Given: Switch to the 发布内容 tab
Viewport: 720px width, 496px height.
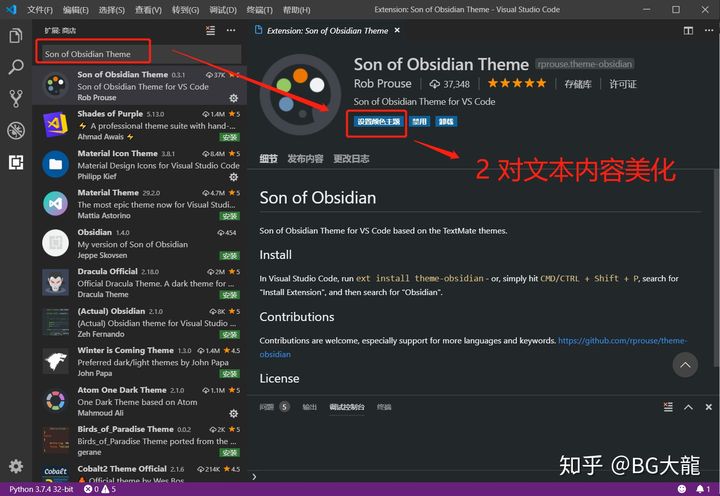Looking at the screenshot, I should [305, 159].
